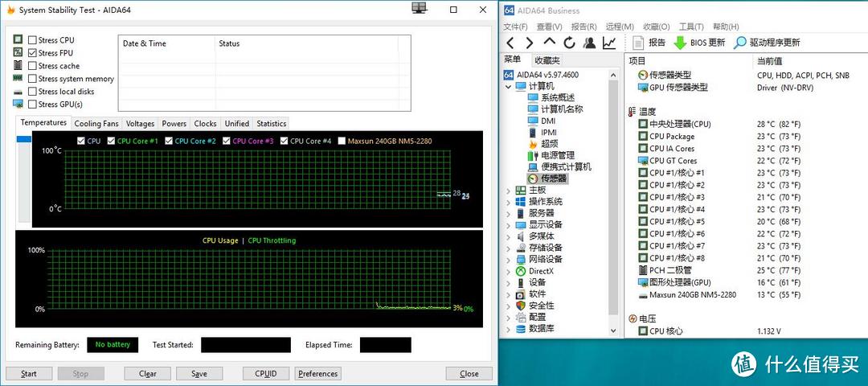Click the Up arrow in AIDA64 toolbar
Screen dimensions: 868x386
[549, 42]
